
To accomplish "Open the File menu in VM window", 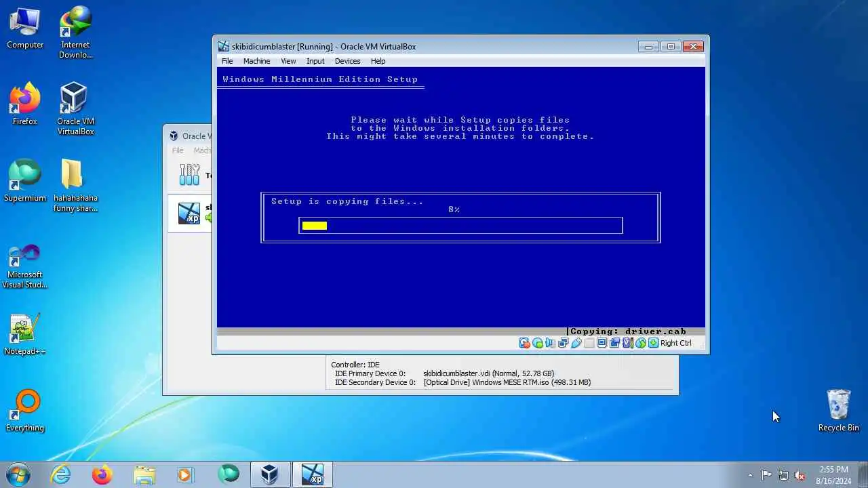I will (227, 61).
